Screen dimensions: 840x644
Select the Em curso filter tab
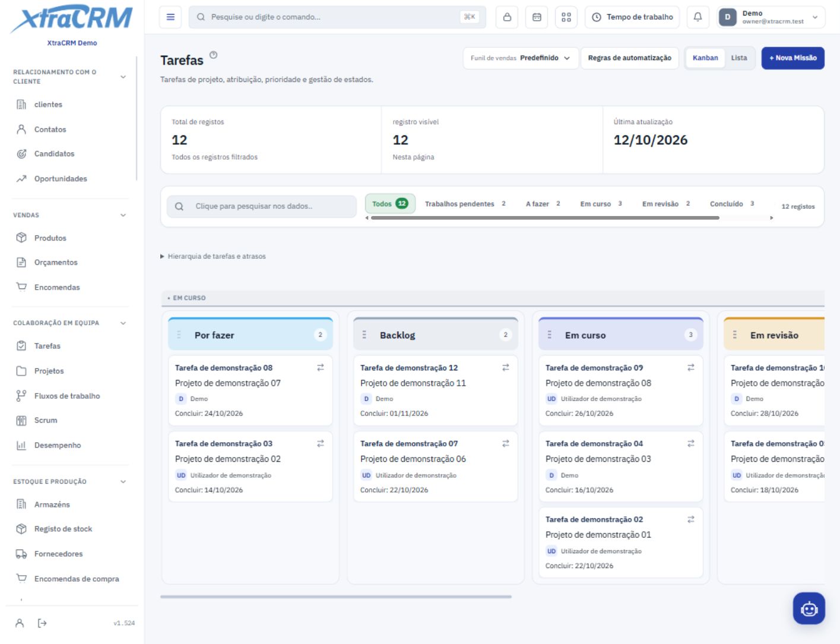[x=601, y=204]
